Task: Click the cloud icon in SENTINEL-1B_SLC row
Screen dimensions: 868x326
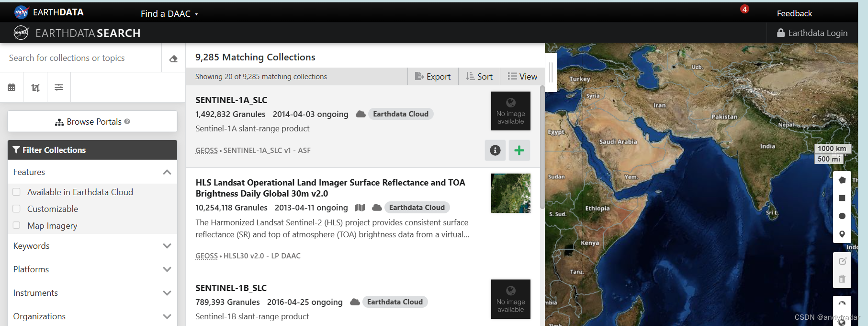Action: [355, 302]
